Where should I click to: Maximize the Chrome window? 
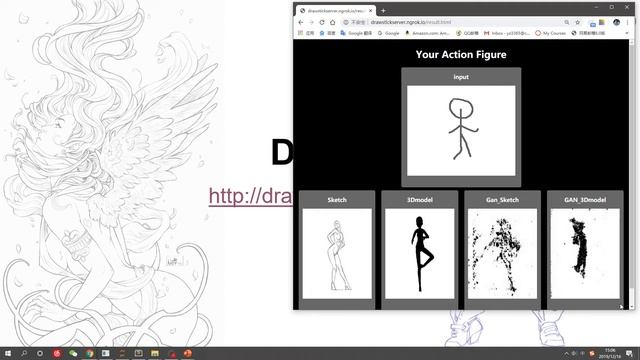611,7
